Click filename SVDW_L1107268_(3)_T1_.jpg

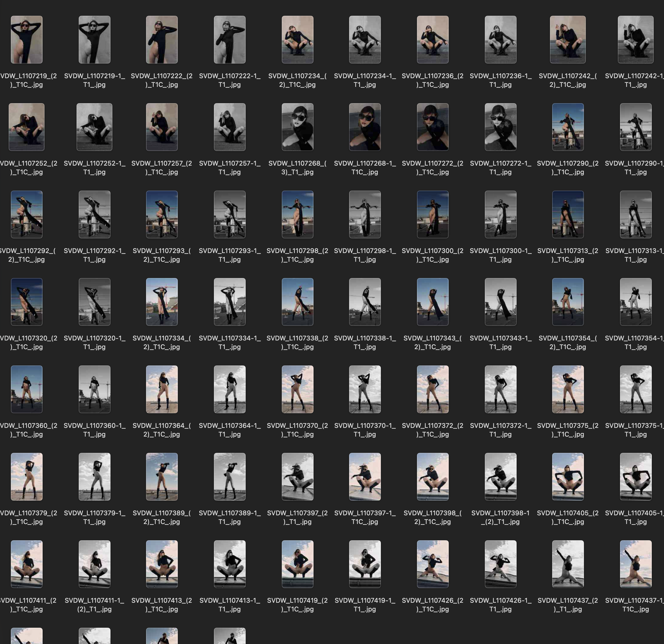[298, 168]
